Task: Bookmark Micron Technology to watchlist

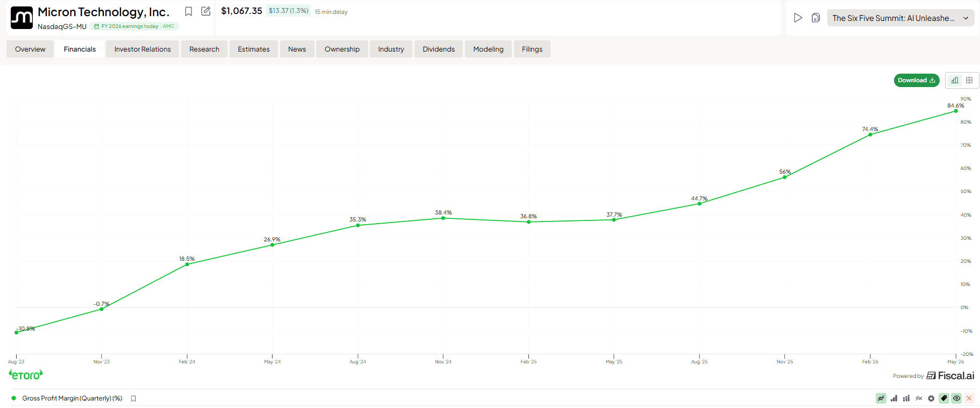Action: [x=189, y=11]
